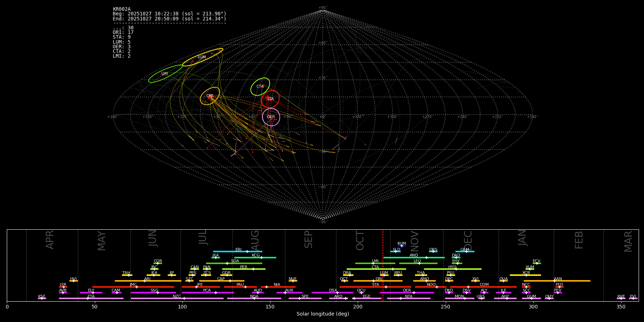Click the 'Solar longitude (deg)' axis label
Image resolution: width=644 pixels, height=322 pixels.
point(323,314)
